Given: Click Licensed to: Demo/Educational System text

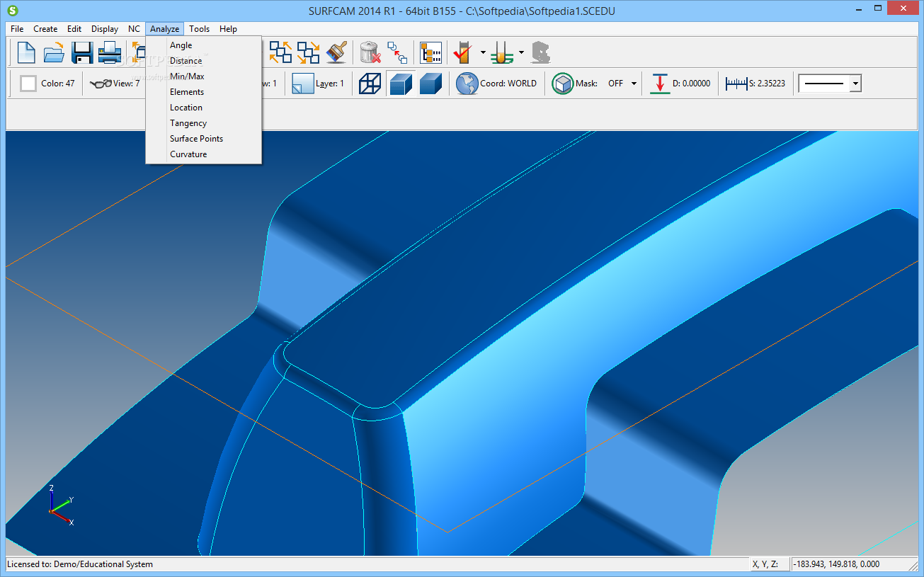Looking at the screenshot, I should tap(80, 564).
